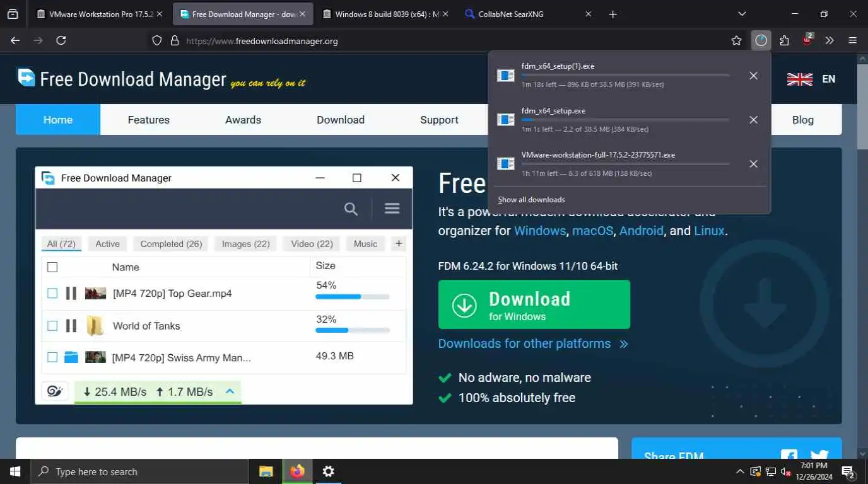Open Extensions puzzle-piece icon
Screen dimensions: 868x484
tap(784, 40)
